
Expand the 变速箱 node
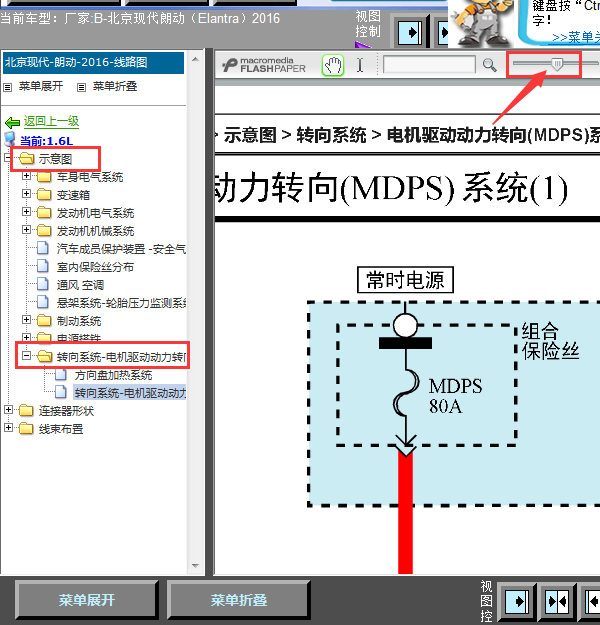point(26,193)
